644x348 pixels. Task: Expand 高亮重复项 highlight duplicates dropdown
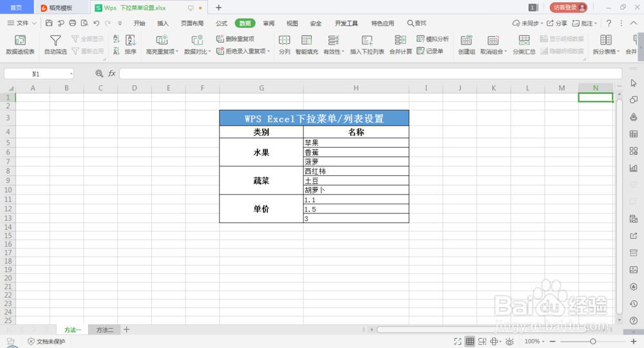(177, 52)
